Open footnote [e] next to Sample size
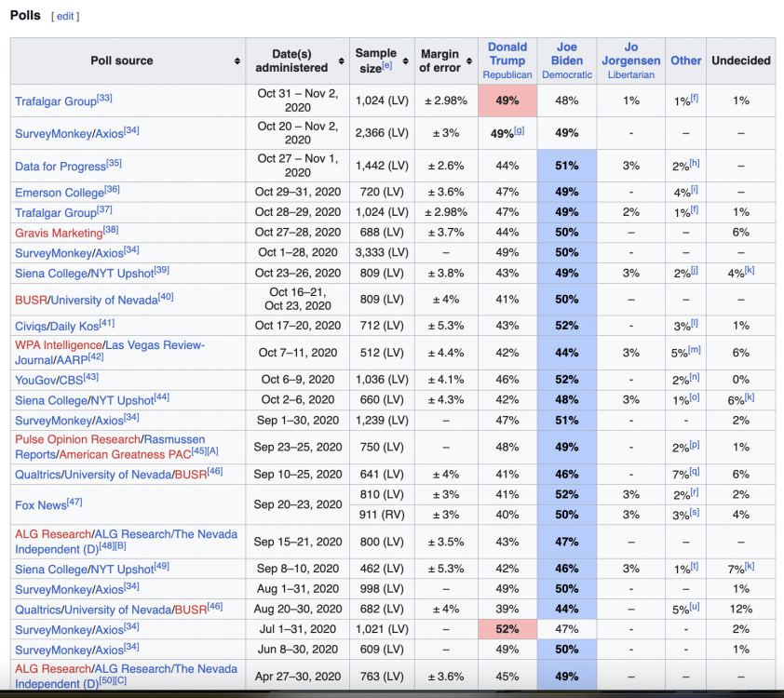Viewport: 784px width, 698px height. (x=386, y=65)
